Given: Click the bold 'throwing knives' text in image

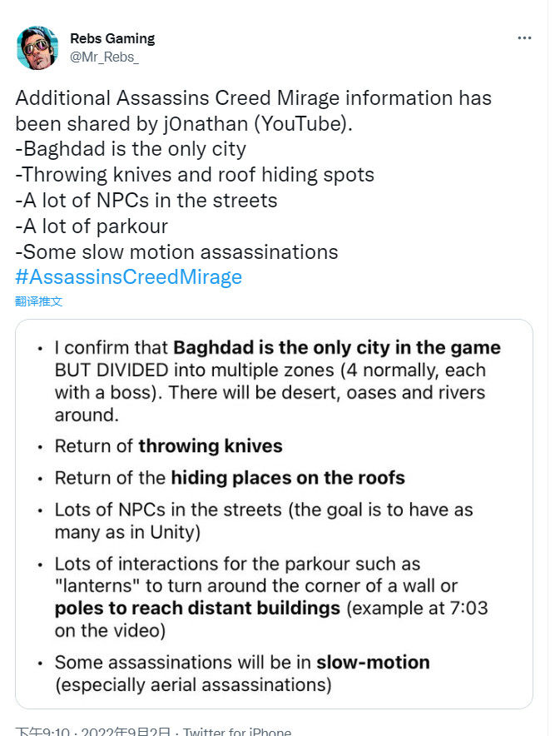Looking at the screenshot, I should (211, 446).
